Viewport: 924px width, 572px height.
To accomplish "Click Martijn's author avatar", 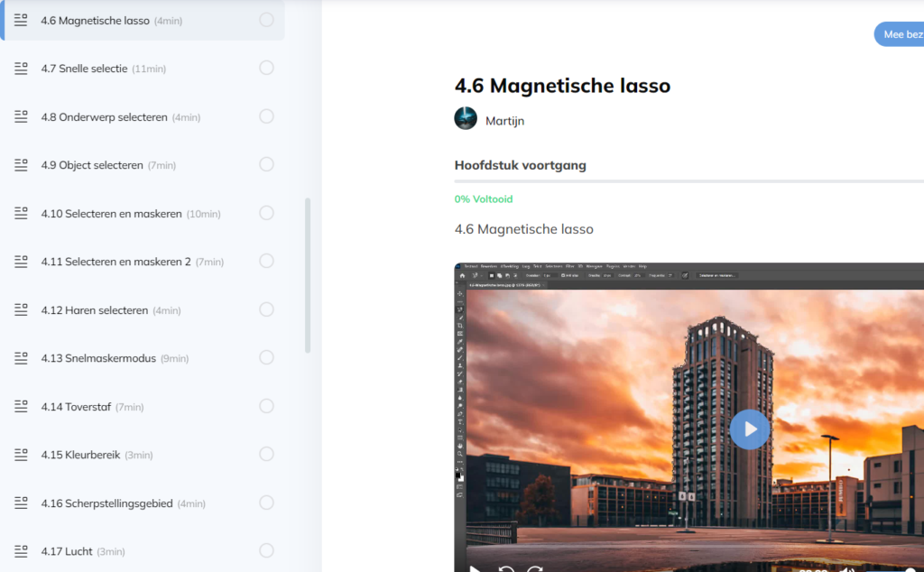I will coord(466,119).
